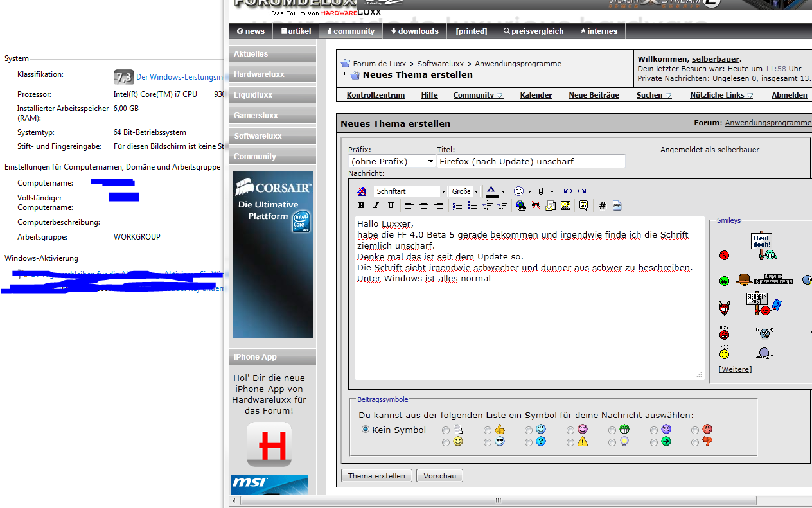Click the Vorschau button

pyautogui.click(x=439, y=476)
